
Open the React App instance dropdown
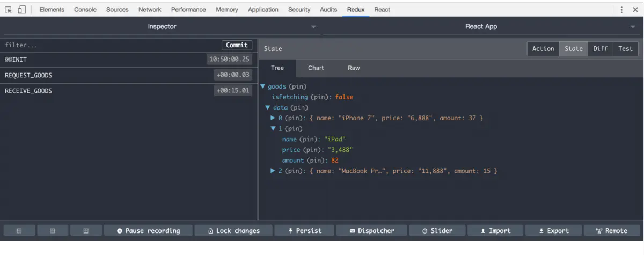tap(481, 26)
